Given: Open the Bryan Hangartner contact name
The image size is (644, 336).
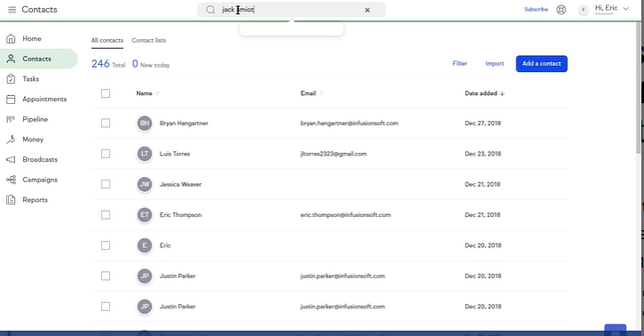Looking at the screenshot, I should (184, 124).
